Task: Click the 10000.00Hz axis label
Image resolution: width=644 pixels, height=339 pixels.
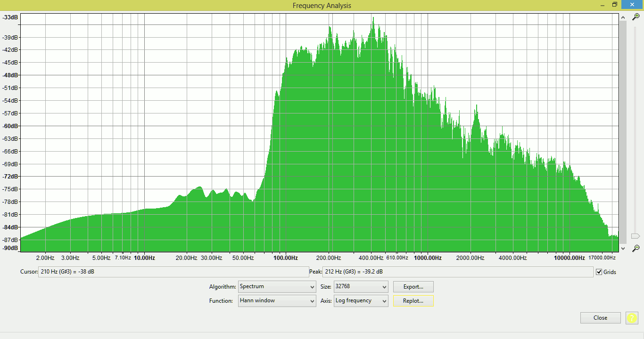Action: (x=569, y=258)
